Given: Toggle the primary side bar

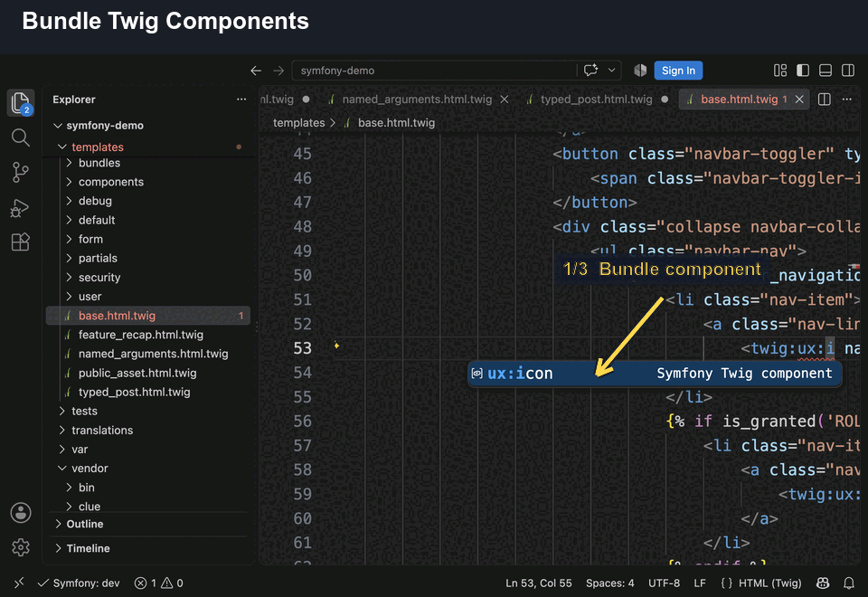Looking at the screenshot, I should 803,71.
